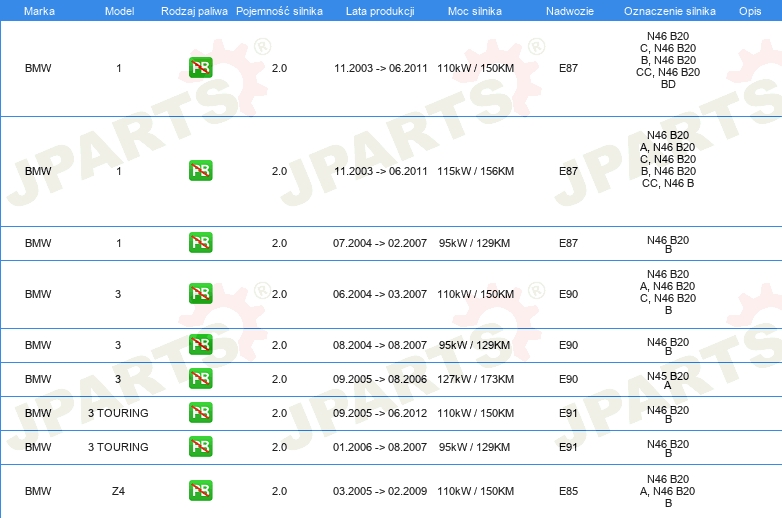Viewport: 782px width, 518px height.
Task: Select the Marka column header
Action: coord(39,11)
